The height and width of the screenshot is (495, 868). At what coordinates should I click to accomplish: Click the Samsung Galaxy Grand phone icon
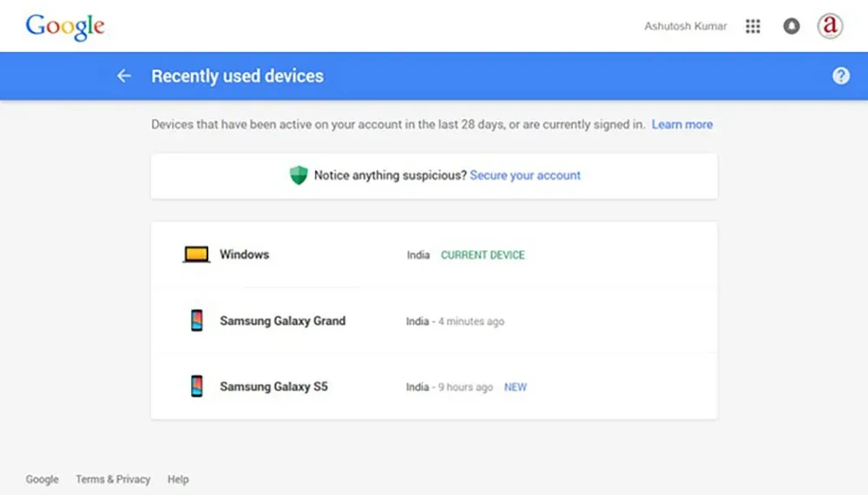[197, 321]
